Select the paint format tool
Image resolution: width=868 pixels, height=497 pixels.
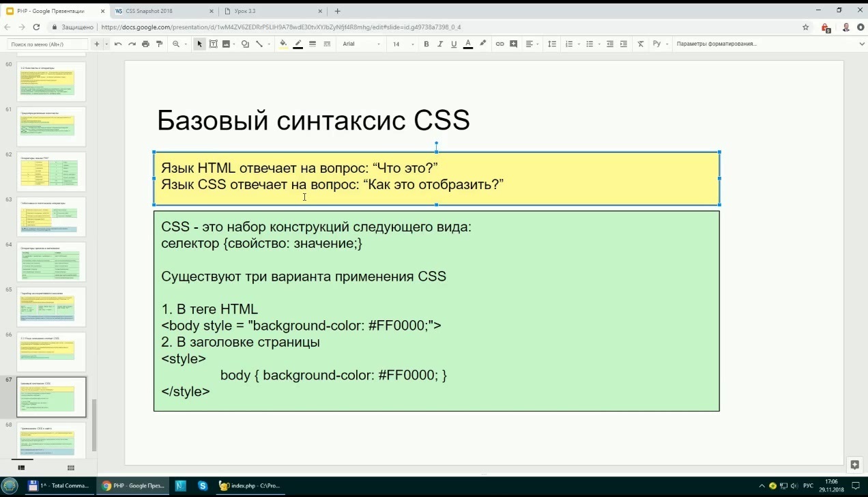coord(160,44)
